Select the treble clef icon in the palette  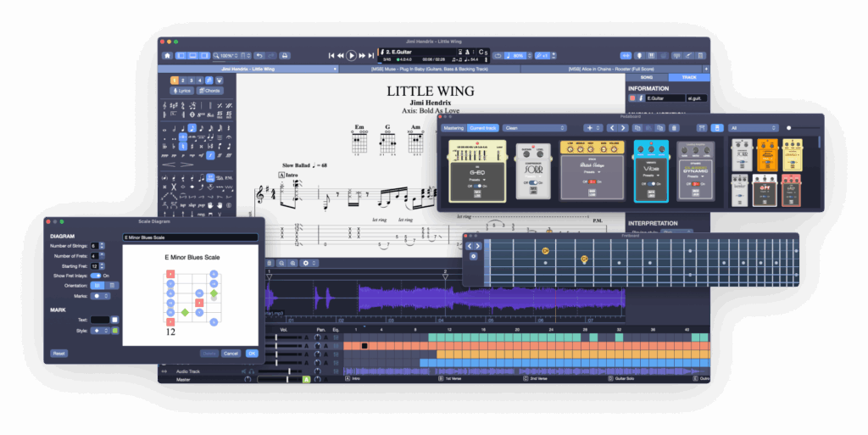164,105
